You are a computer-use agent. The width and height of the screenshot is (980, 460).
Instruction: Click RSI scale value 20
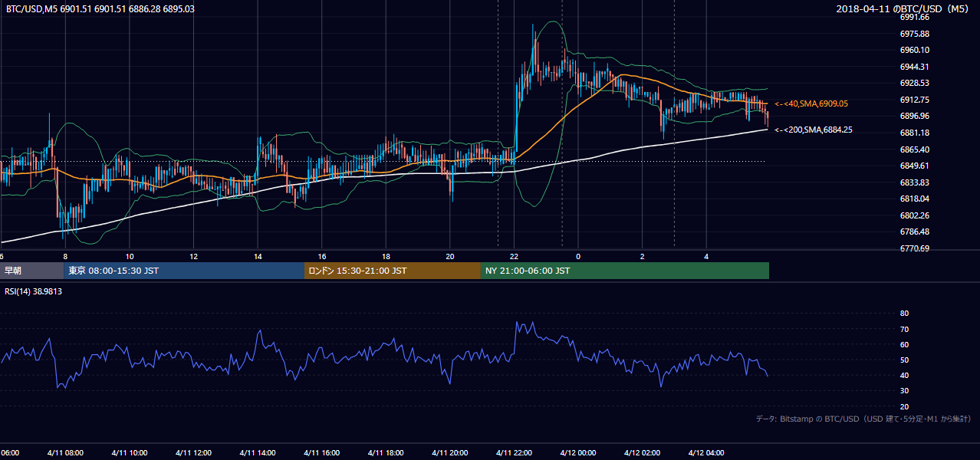[x=904, y=406]
